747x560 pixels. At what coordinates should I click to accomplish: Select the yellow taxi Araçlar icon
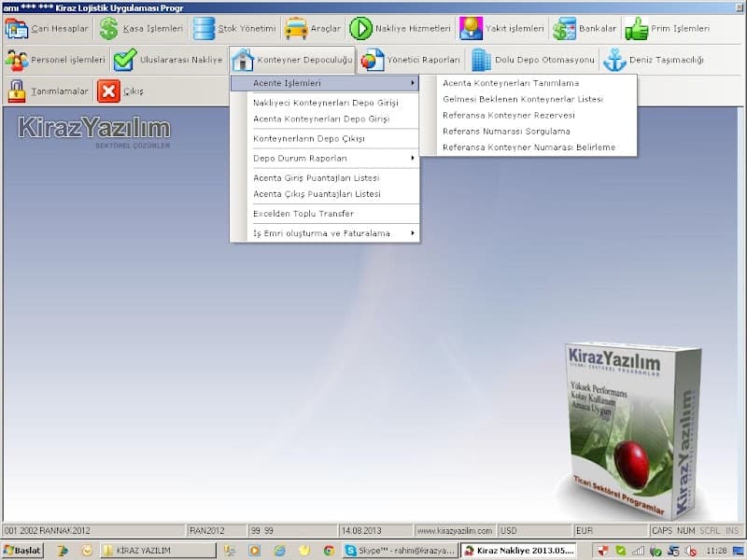coord(296,29)
